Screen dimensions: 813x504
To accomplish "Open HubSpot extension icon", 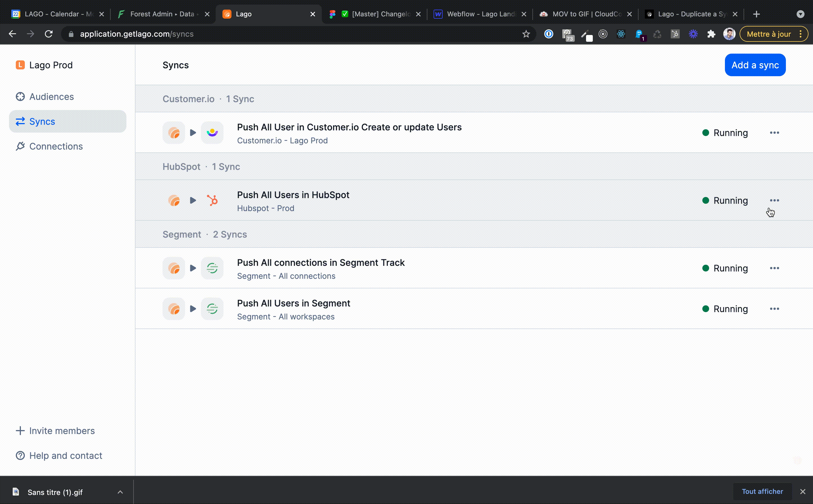I will tap(675, 34).
